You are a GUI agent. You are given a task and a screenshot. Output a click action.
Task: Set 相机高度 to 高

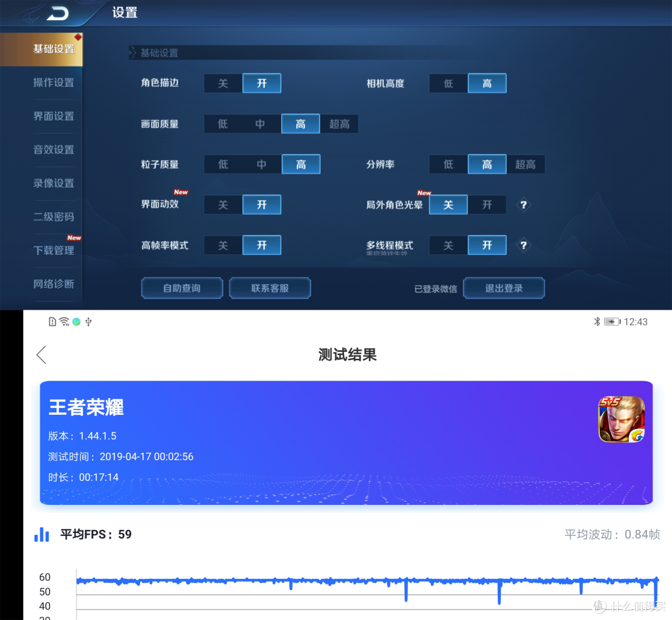(x=487, y=83)
